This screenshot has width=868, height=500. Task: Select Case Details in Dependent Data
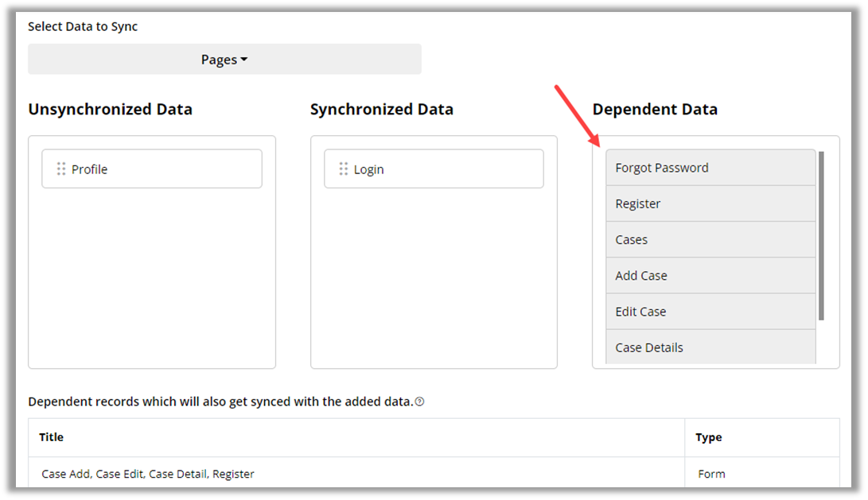710,347
